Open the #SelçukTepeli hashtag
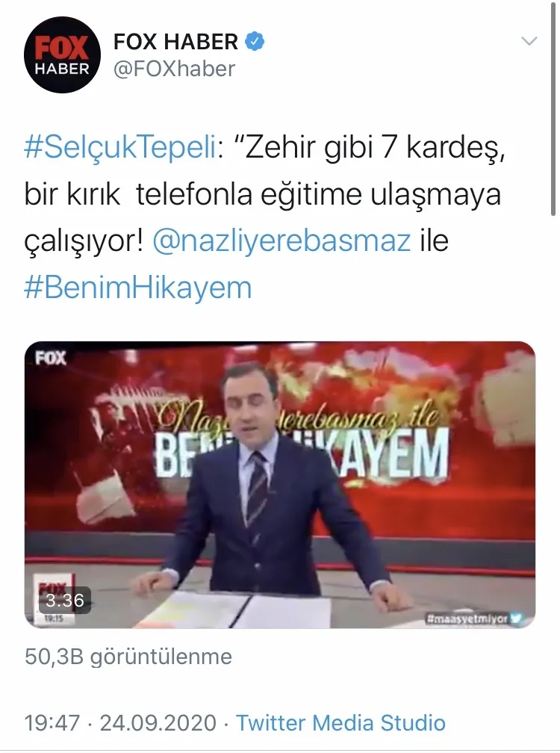Screen dimensions: 560x753 (x=121, y=147)
